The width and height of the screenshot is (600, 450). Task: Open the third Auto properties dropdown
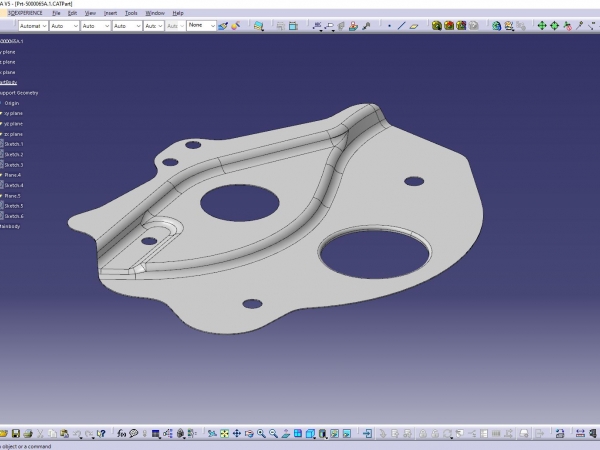point(96,26)
